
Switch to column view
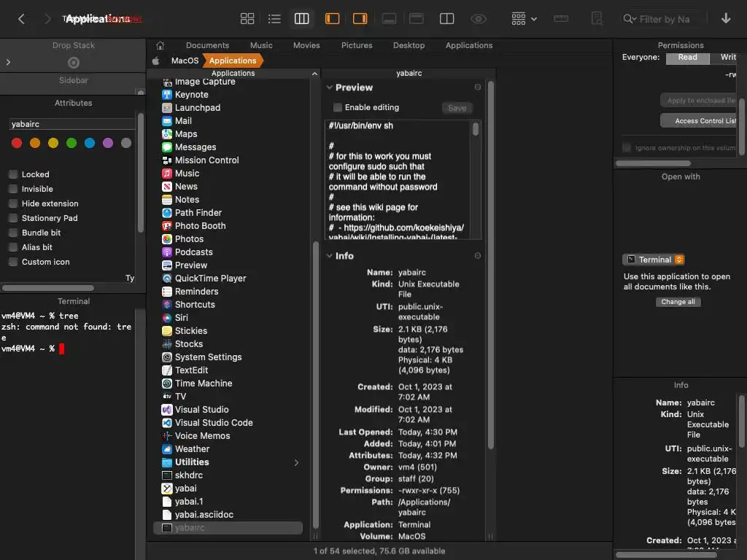coord(301,19)
